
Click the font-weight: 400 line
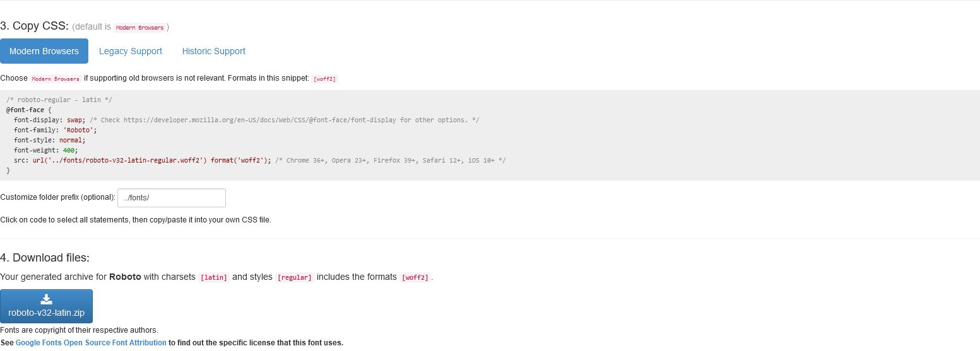pyautogui.click(x=46, y=150)
